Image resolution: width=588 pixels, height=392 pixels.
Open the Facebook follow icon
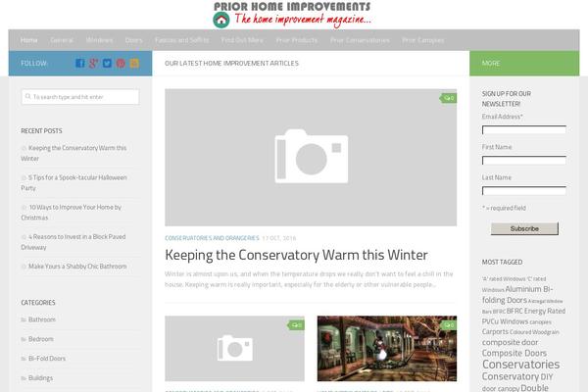pyautogui.click(x=79, y=63)
